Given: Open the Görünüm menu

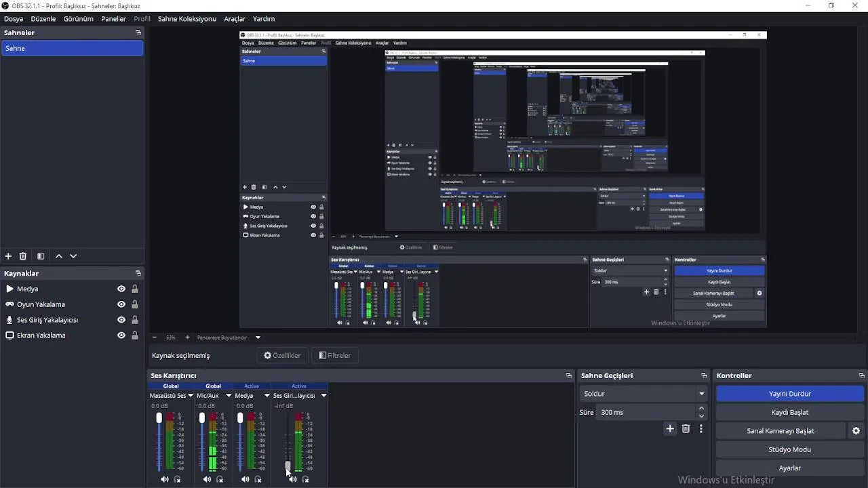Looking at the screenshot, I should (79, 19).
